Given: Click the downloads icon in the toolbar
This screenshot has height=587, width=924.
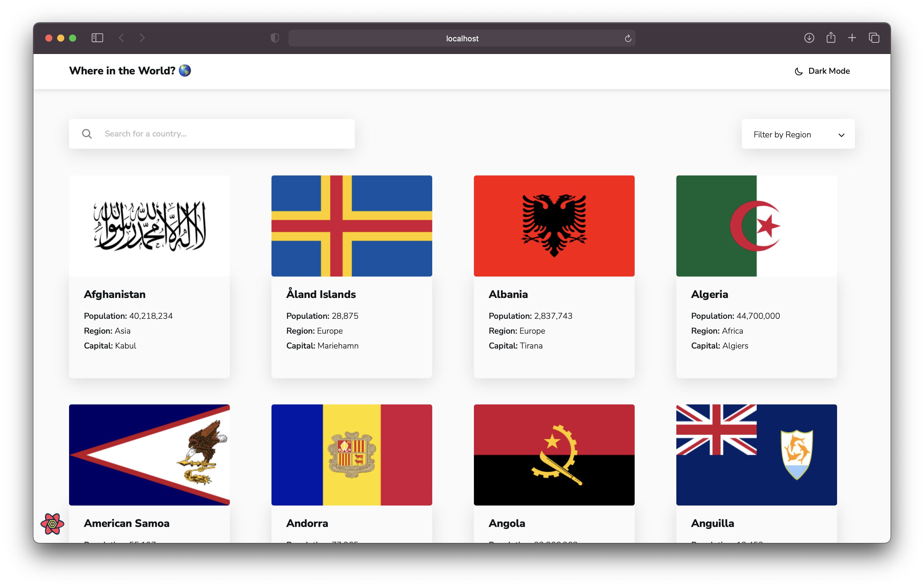Looking at the screenshot, I should click(x=809, y=37).
